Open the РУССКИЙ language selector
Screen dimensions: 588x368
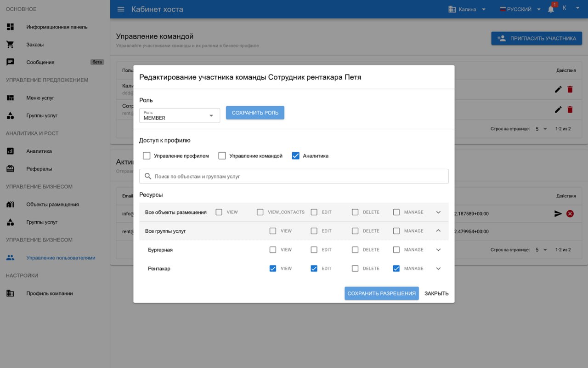(520, 9)
